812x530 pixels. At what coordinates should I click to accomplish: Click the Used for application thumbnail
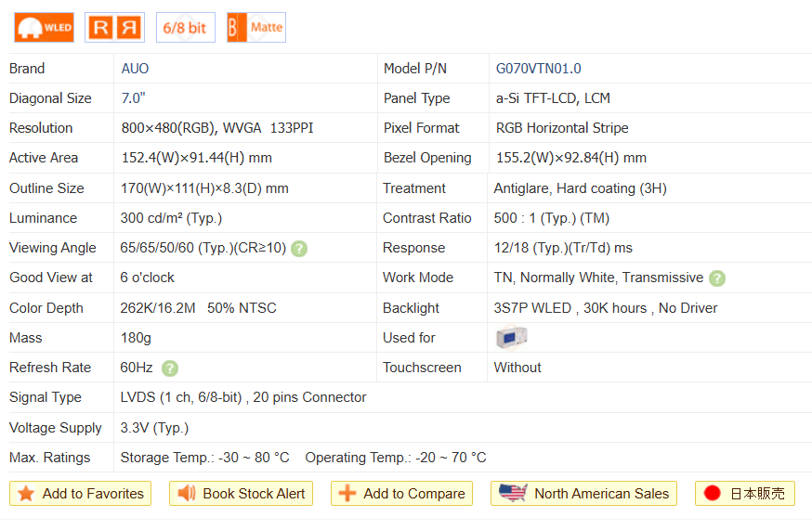(511, 338)
